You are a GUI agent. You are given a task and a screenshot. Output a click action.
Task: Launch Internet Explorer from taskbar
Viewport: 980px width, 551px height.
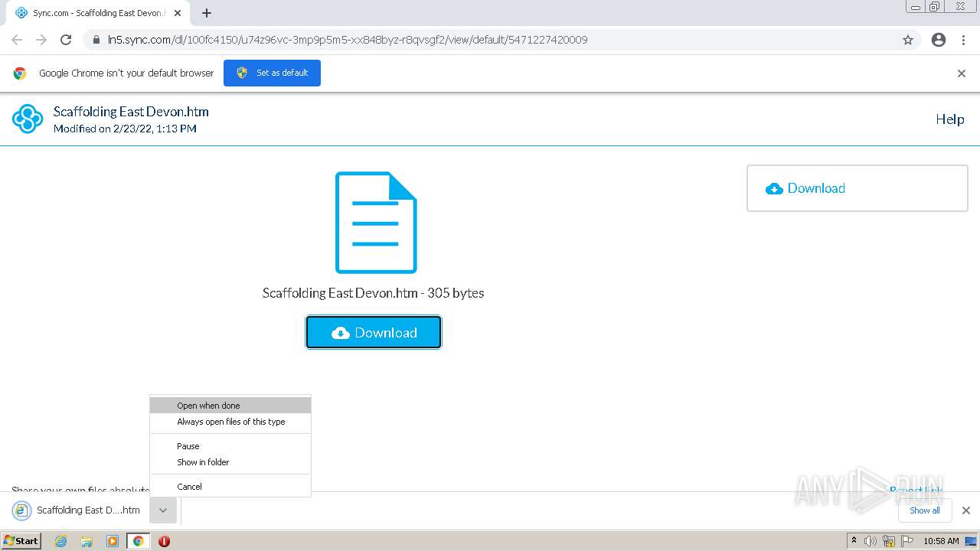coord(61,541)
